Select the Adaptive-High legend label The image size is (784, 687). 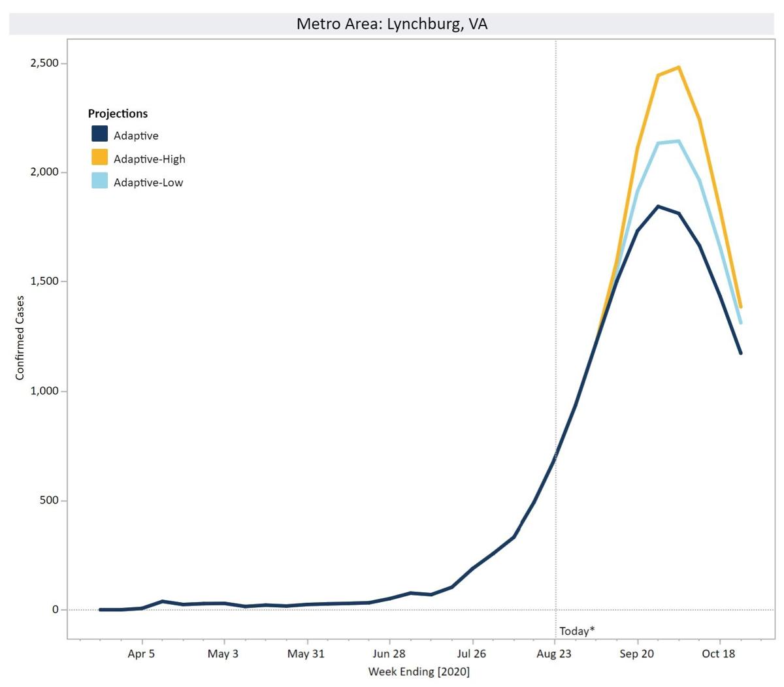[x=149, y=159]
